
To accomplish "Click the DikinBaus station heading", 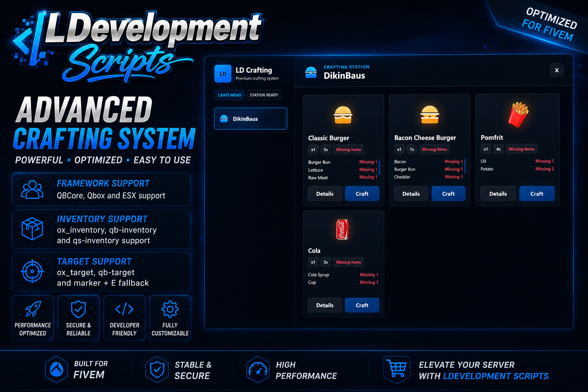I will pyautogui.click(x=344, y=76).
